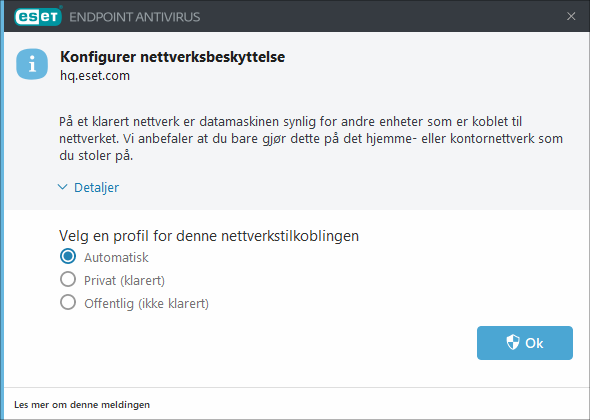Click the blue info icon
This screenshot has width=590, height=420.
click(x=32, y=64)
